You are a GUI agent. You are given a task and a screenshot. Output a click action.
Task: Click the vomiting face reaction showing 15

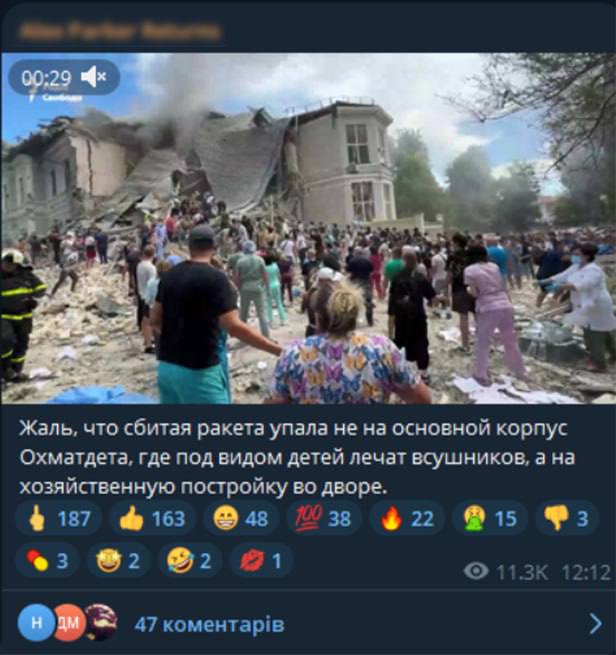[x=490, y=518]
